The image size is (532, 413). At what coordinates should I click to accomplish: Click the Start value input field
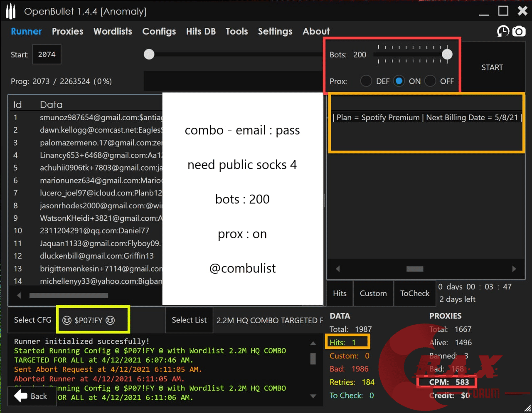[47, 54]
